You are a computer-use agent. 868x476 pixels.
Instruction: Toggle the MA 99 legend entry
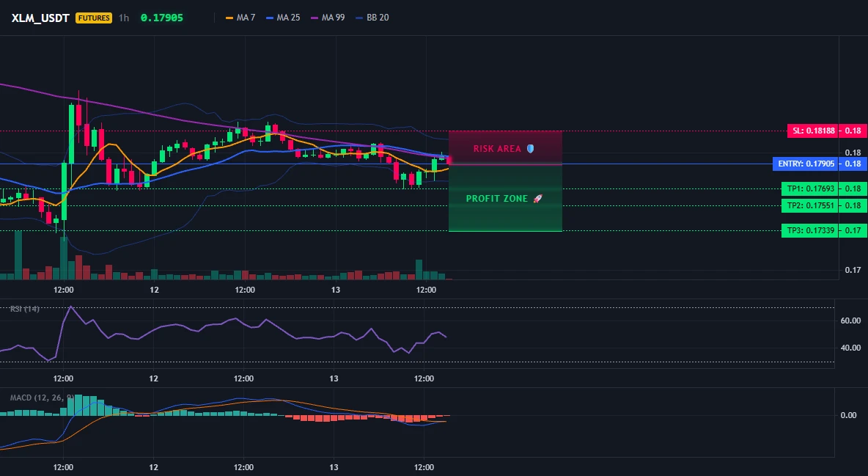click(x=328, y=18)
